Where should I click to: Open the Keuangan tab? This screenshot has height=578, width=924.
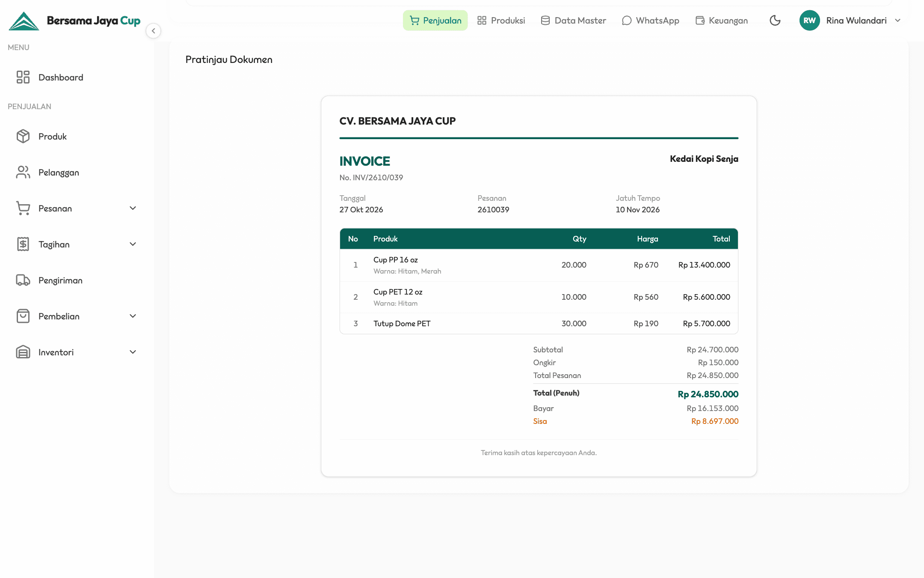pos(722,21)
